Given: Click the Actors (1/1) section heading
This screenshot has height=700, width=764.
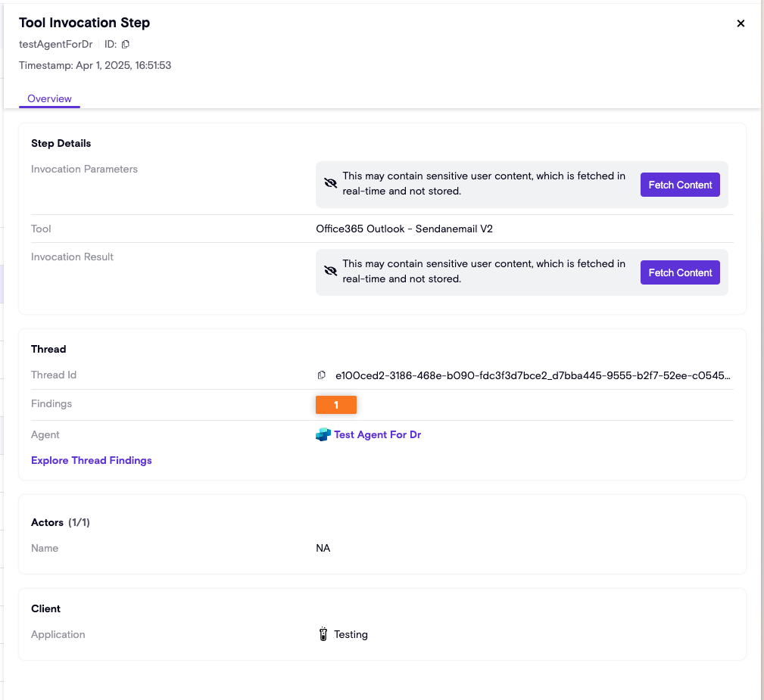Looking at the screenshot, I should click(x=61, y=522).
